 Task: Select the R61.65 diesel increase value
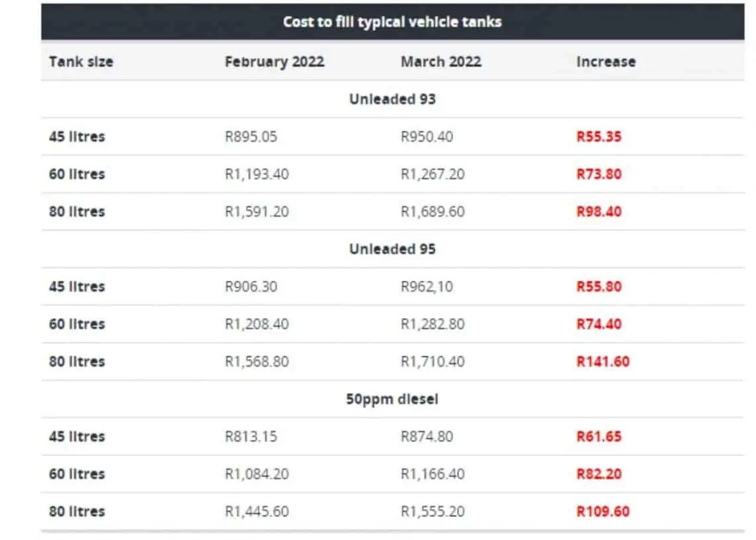(x=599, y=437)
